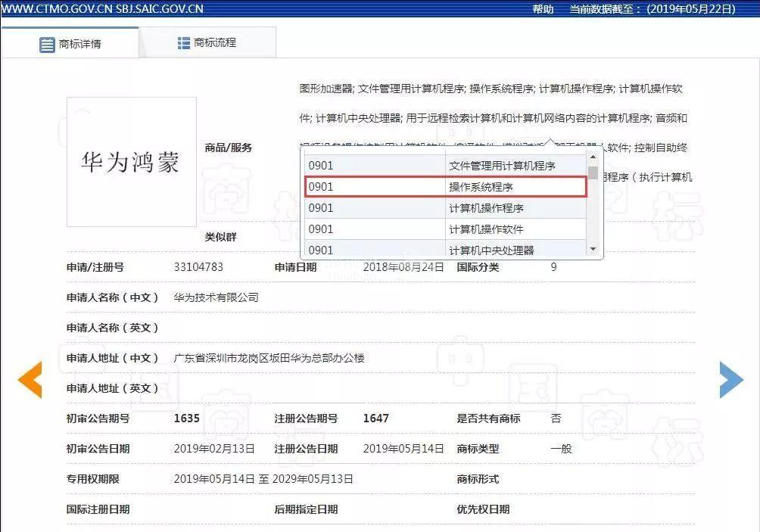
Task: Click the 帮助 help link
Action: [543, 9]
